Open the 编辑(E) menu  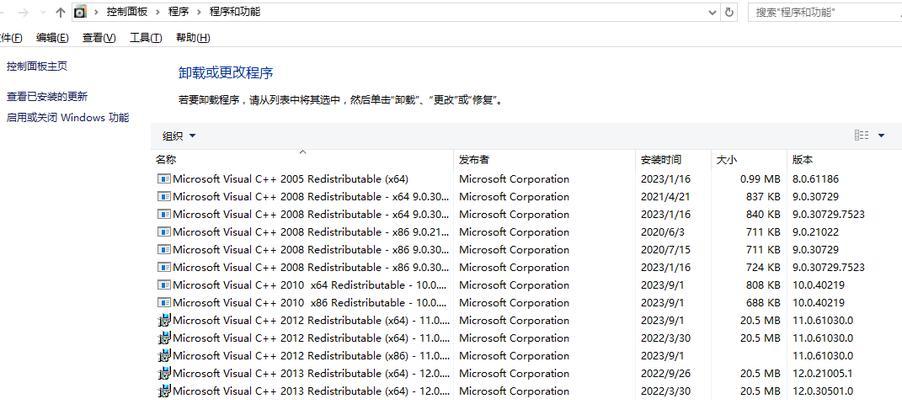point(52,38)
